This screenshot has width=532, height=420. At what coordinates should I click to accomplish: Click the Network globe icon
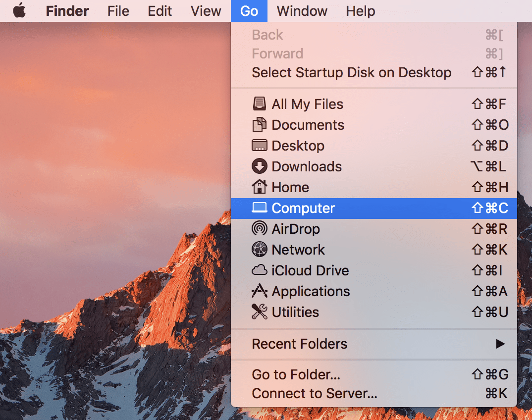click(x=260, y=250)
